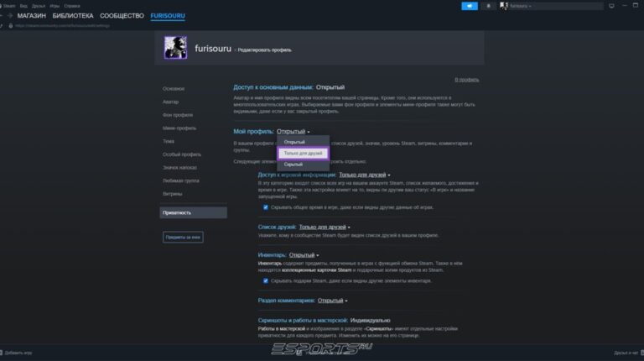Select 'Скрытый' option in profile dropdown
Viewport: 644px width, 361px height.
pos(293,165)
